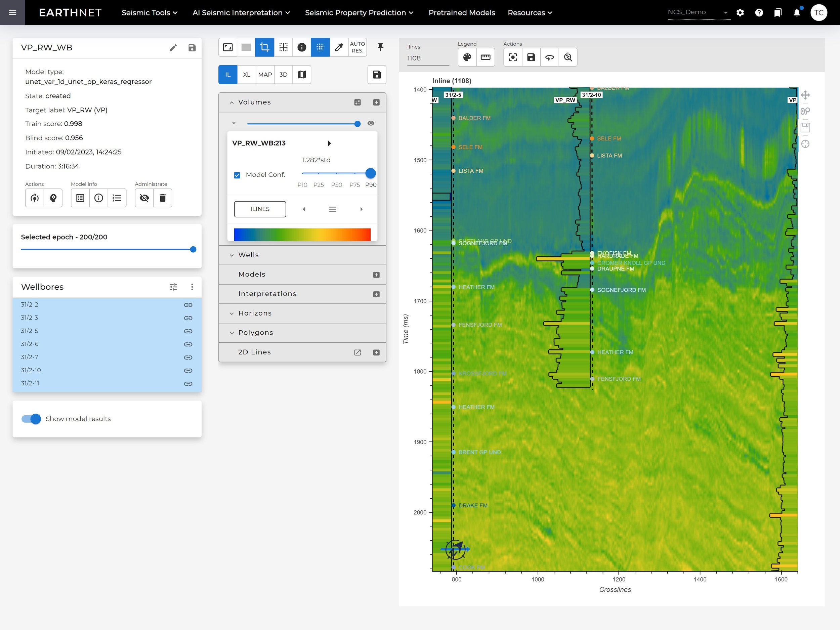Image resolution: width=840 pixels, height=630 pixels.
Task: Open the Seismic Property Prediction menu
Action: coord(359,12)
